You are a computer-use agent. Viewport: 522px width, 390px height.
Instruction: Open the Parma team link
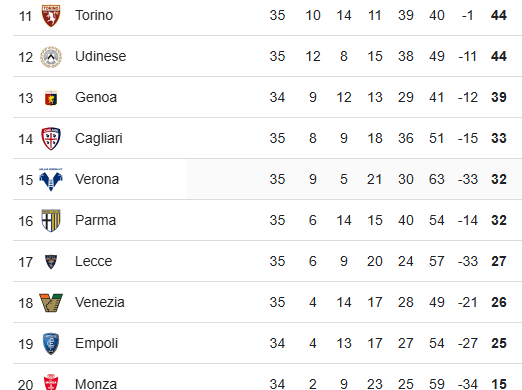click(x=96, y=220)
